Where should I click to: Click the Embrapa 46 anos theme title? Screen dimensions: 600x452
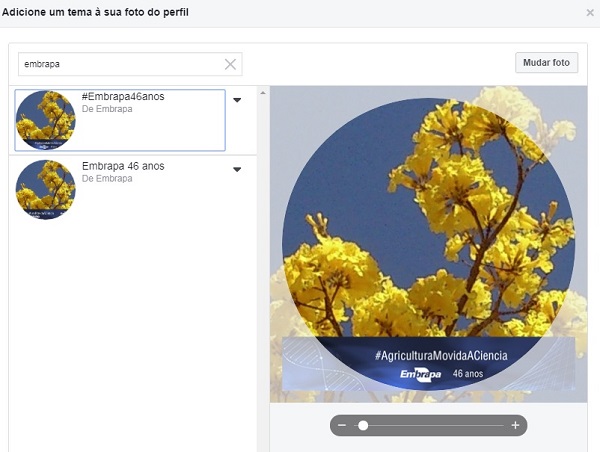[123, 166]
